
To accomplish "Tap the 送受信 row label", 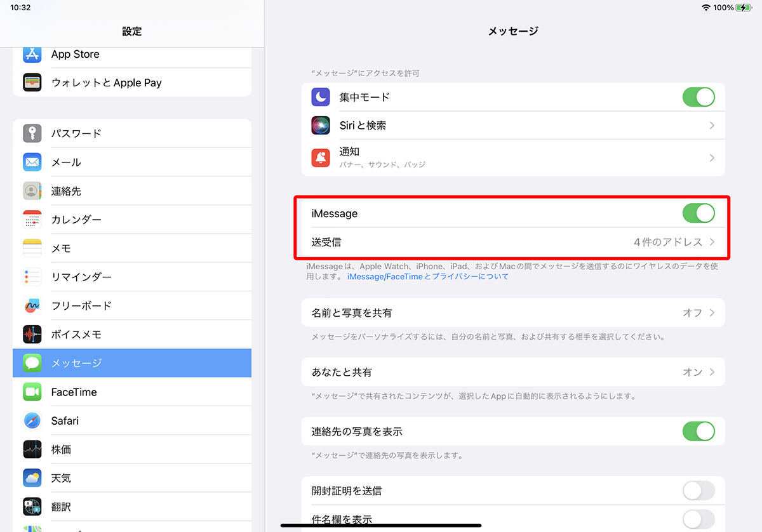I will 327,242.
